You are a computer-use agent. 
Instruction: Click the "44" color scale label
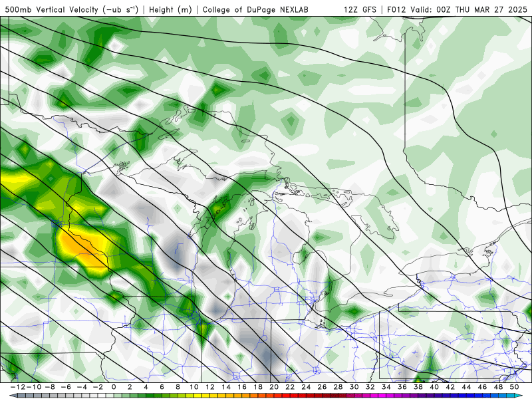point(466,387)
